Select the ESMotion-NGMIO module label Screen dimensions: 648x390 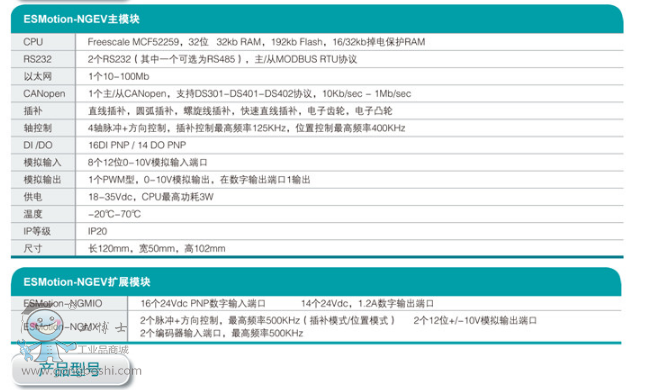[x=62, y=304]
